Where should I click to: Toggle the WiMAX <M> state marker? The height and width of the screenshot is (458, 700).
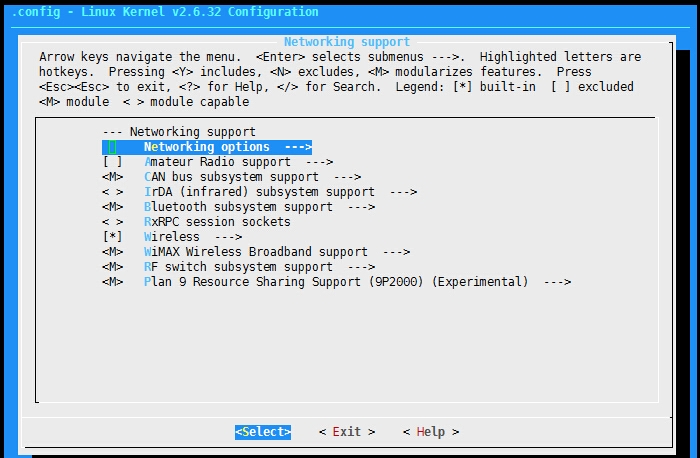click(x=112, y=252)
